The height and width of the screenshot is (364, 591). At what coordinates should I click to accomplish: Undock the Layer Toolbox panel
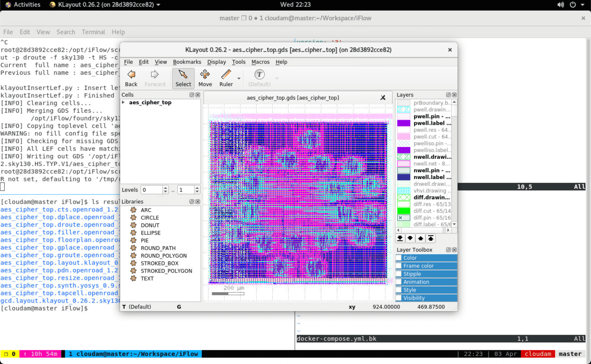pyautogui.click(x=448, y=250)
